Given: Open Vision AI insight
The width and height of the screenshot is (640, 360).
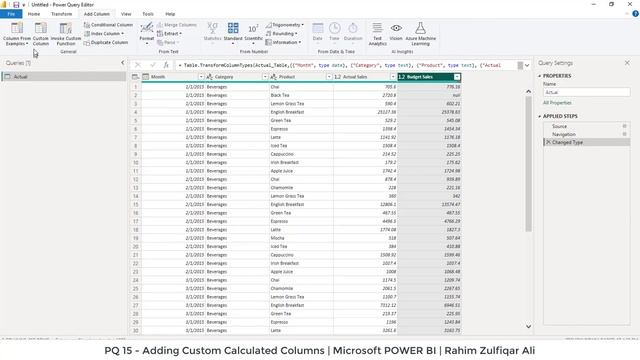Looking at the screenshot, I should (x=396, y=31).
